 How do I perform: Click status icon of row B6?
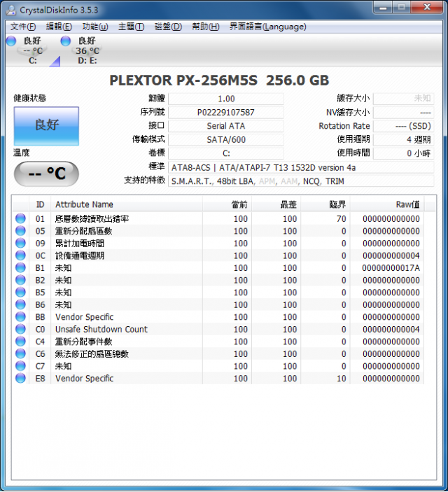coord(20,304)
